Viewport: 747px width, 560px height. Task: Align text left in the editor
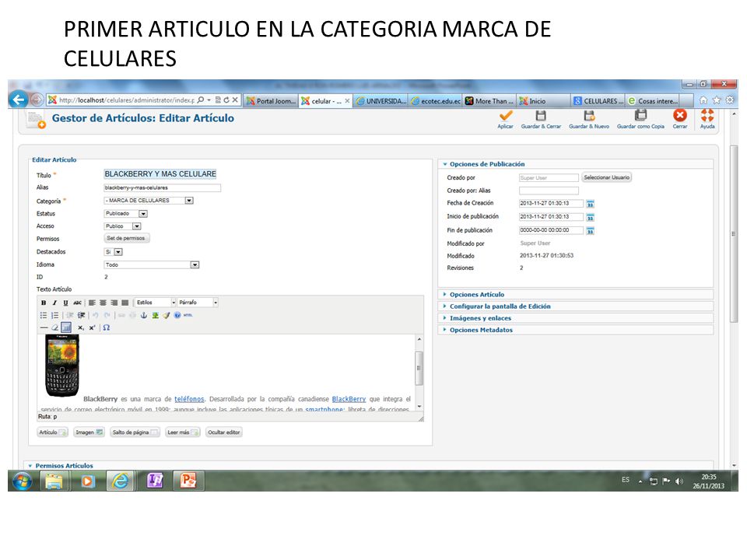[92, 303]
